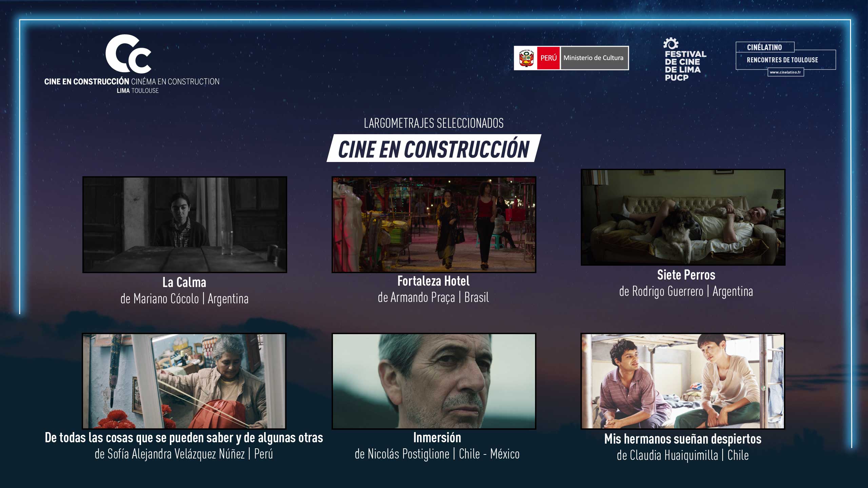
Task: Click the gear icon above Festival de Cine
Action: click(x=671, y=43)
